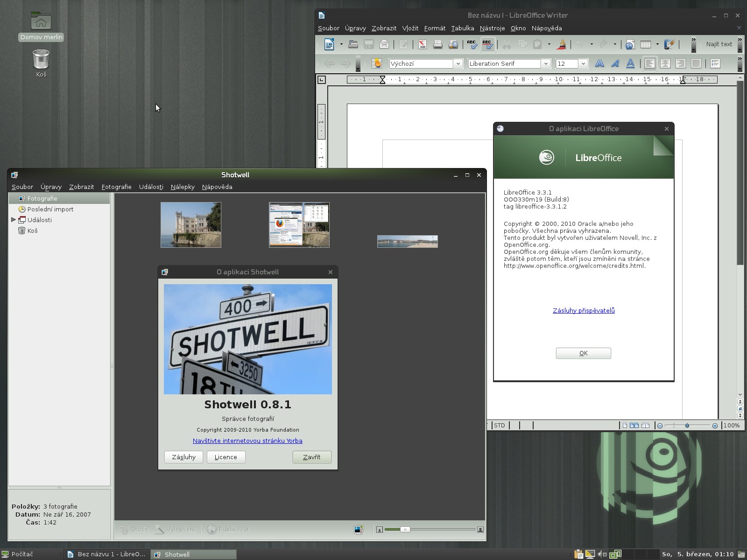
Task: Select the castle photo thumbnail in Shotwell
Action: pyautogui.click(x=191, y=225)
